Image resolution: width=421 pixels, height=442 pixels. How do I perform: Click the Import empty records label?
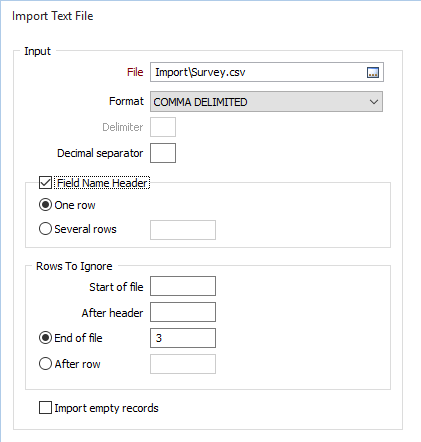[x=106, y=408]
